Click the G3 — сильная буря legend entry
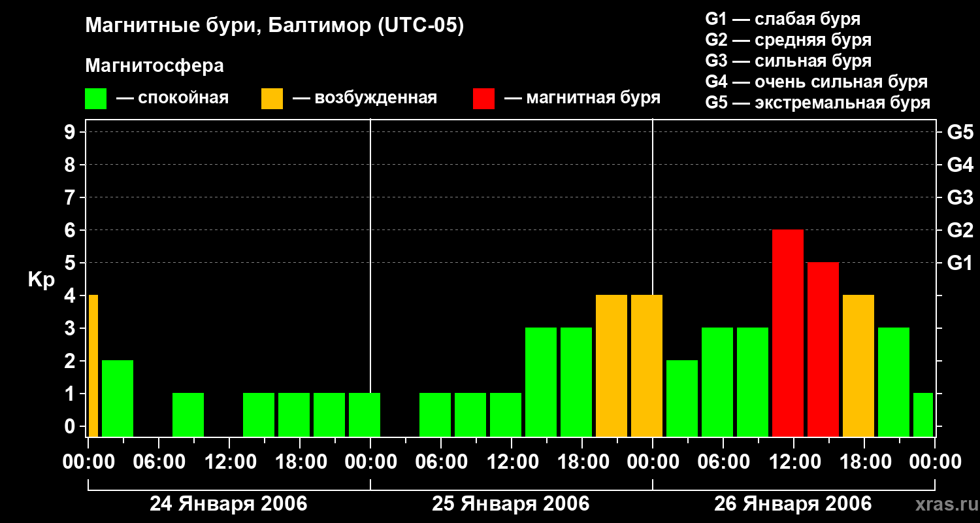This screenshot has width=980, height=523. (x=789, y=61)
